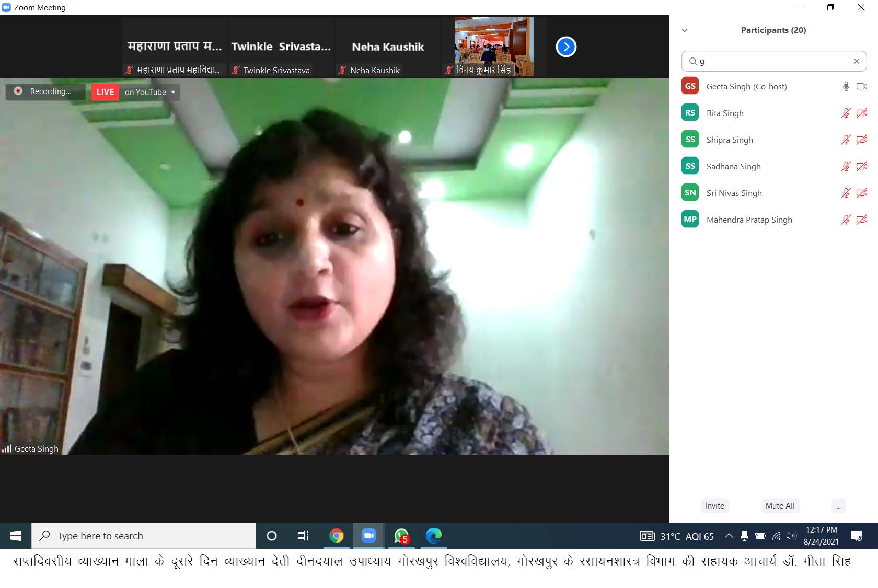Click the taskbar search box
Viewport: 878px width, 588px height.
144,536
